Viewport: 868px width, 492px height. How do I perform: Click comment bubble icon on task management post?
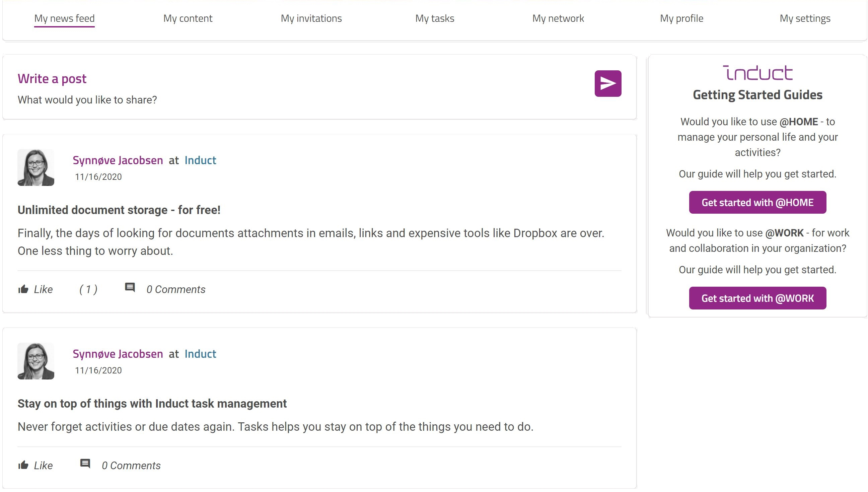[x=85, y=464]
